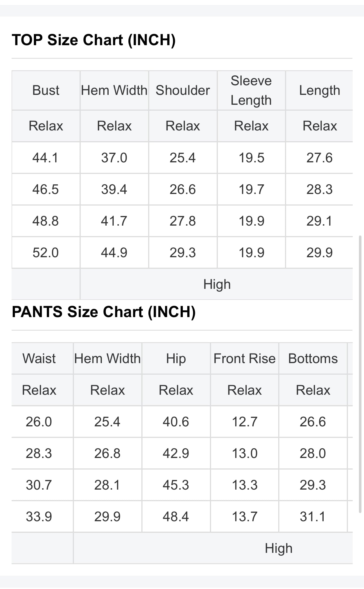
Task: Click the Length header in top chart
Action: click(319, 90)
